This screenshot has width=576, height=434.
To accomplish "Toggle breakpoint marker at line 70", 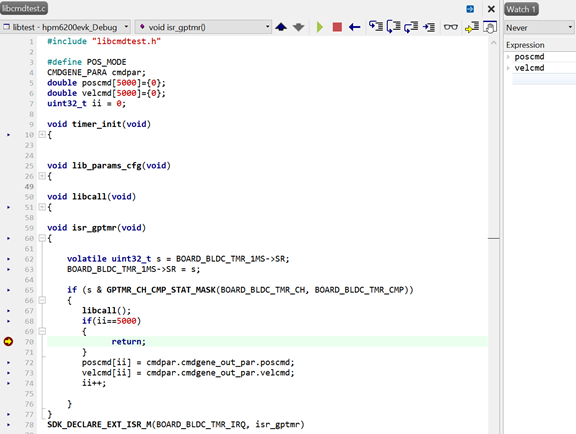I will [8, 342].
